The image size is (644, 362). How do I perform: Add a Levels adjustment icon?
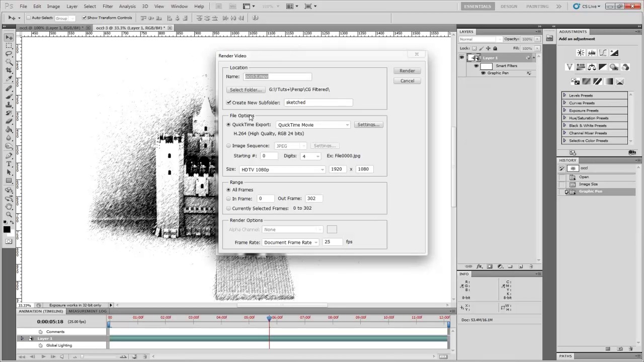(592, 53)
